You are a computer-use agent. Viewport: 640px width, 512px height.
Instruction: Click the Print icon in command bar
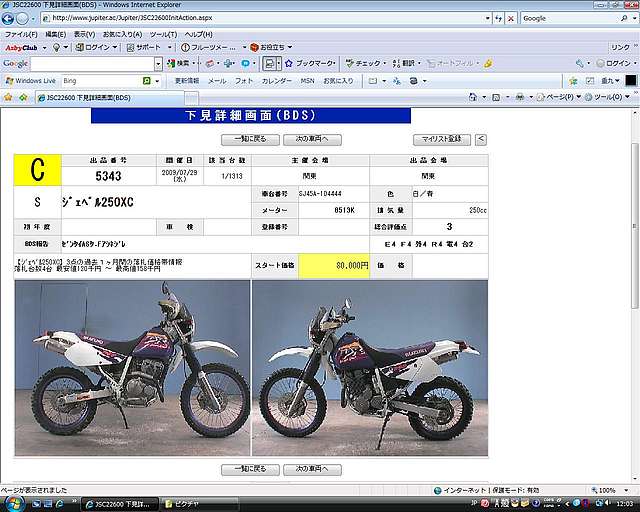520,97
